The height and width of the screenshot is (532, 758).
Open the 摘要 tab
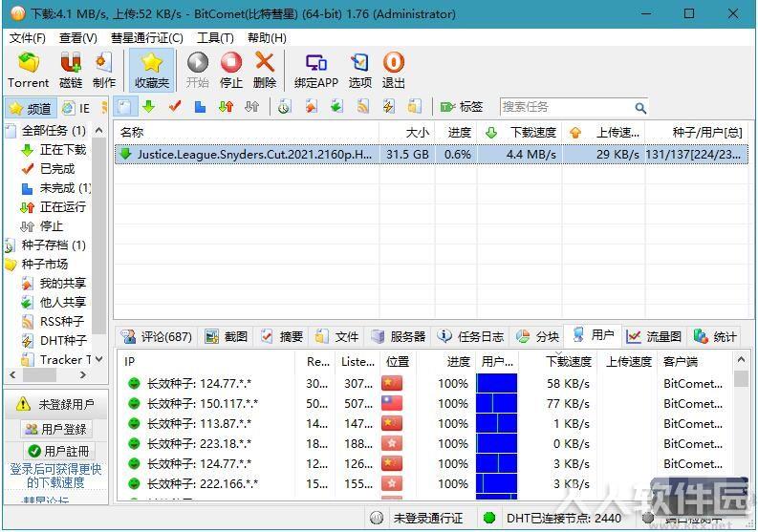tap(282, 336)
